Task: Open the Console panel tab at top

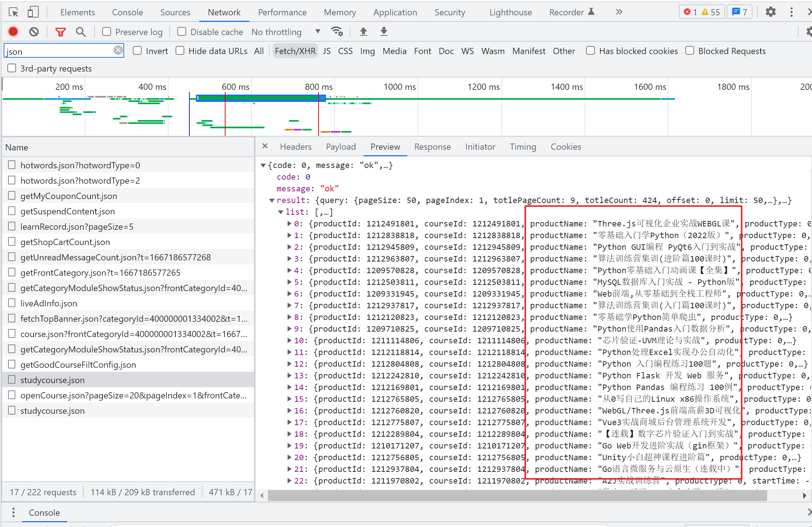Action: (127, 12)
